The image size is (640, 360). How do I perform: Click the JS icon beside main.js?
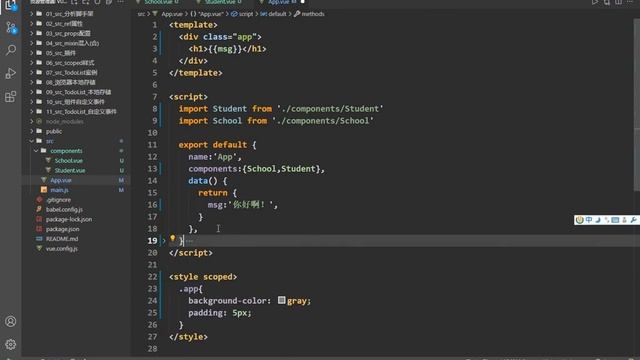44,190
